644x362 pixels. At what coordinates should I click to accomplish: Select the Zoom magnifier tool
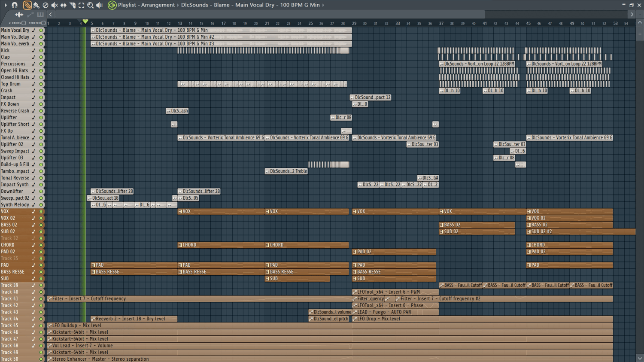91,5
